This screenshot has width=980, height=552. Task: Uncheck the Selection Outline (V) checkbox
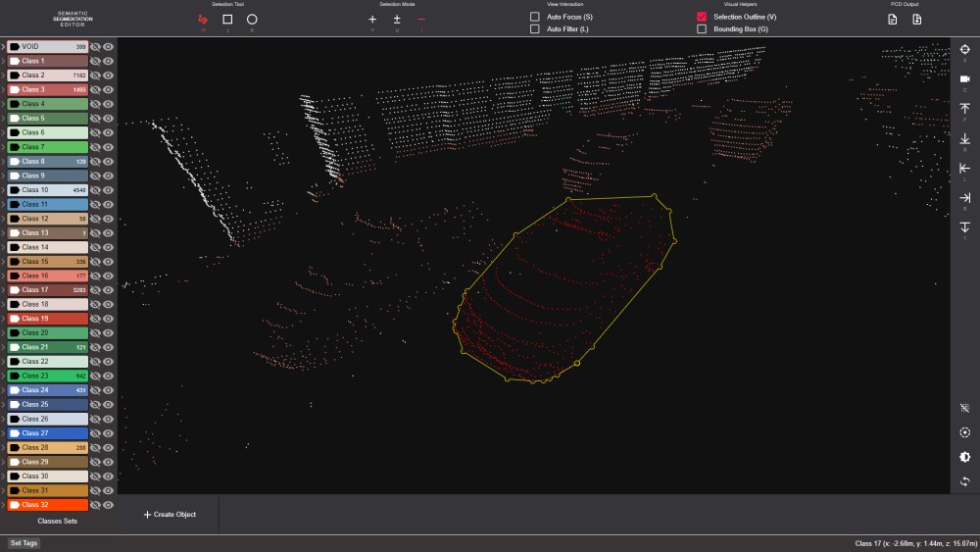point(702,17)
